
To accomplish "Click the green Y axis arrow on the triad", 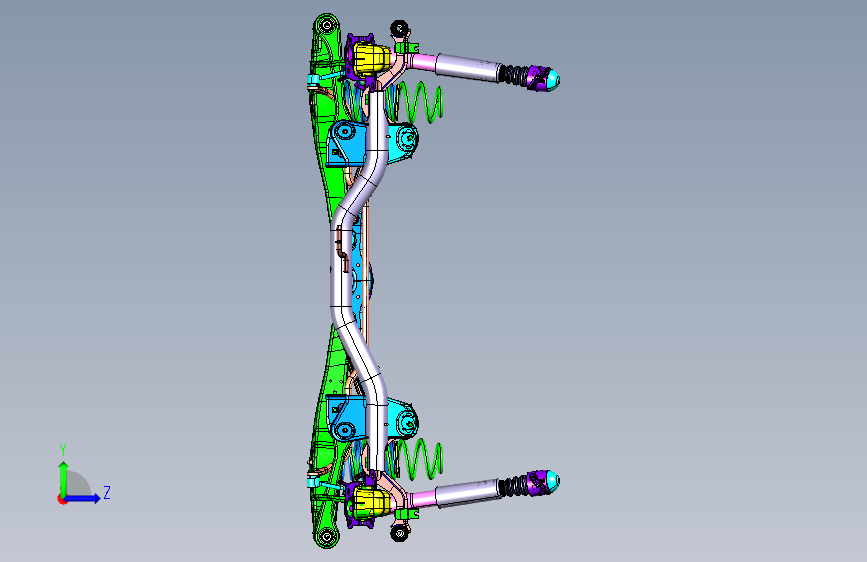I will (64, 478).
